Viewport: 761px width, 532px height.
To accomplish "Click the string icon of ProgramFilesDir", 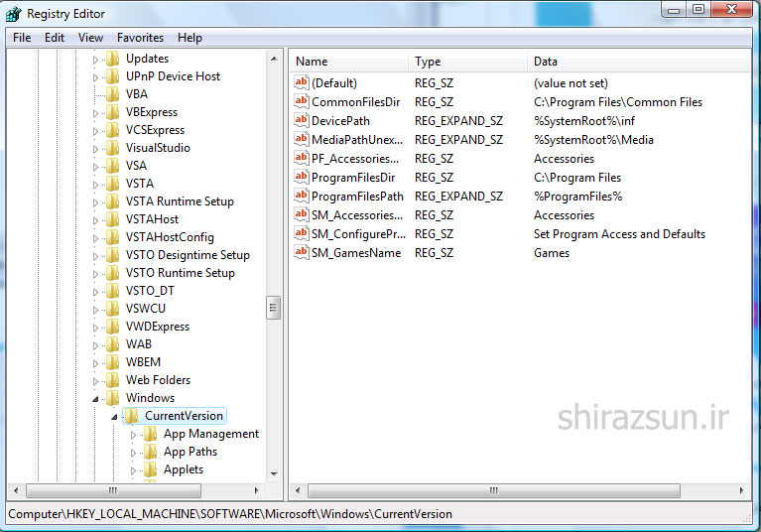I will click(302, 178).
